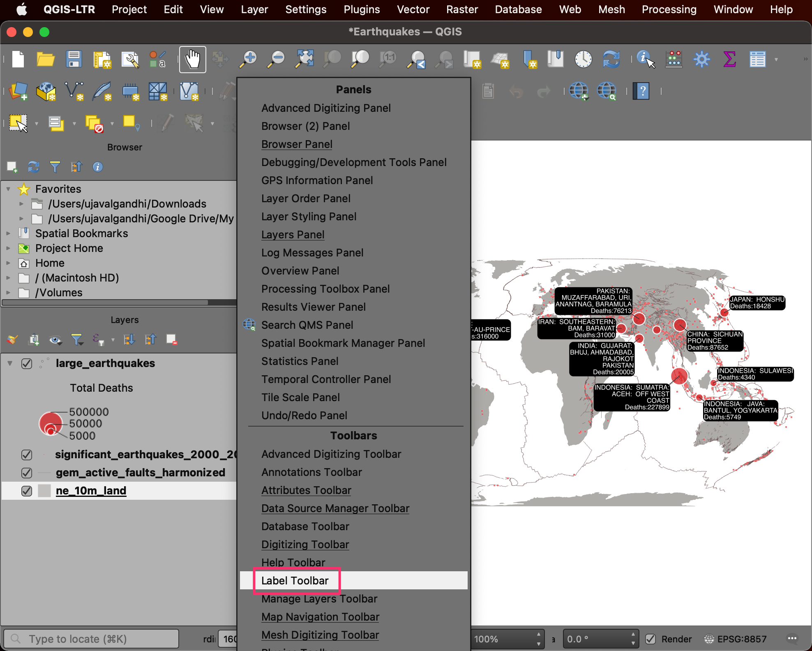Click EPSG:8857 CRS button in status bar
The height and width of the screenshot is (651, 812).
coord(736,639)
